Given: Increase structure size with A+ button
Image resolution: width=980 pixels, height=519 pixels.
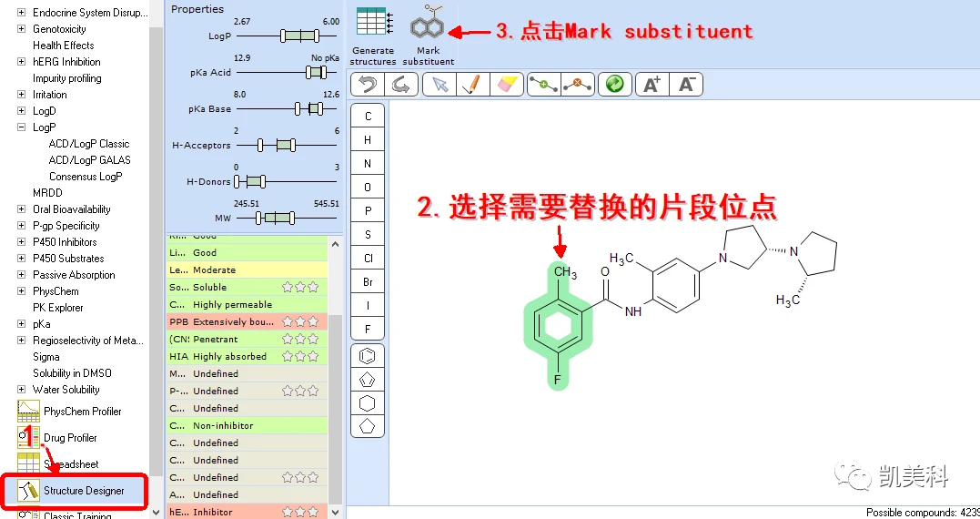Looking at the screenshot, I should [x=652, y=85].
